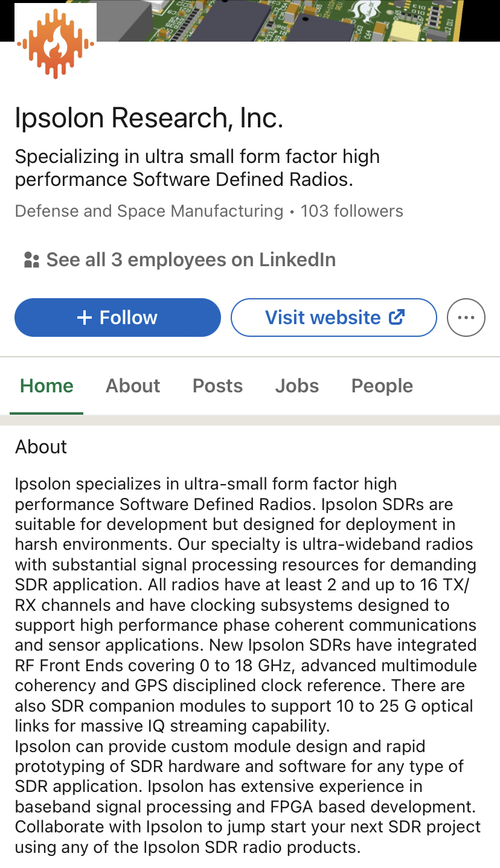Screen dimensions: 500x868
Task: Click the external link arrow icon
Action: coord(397,317)
